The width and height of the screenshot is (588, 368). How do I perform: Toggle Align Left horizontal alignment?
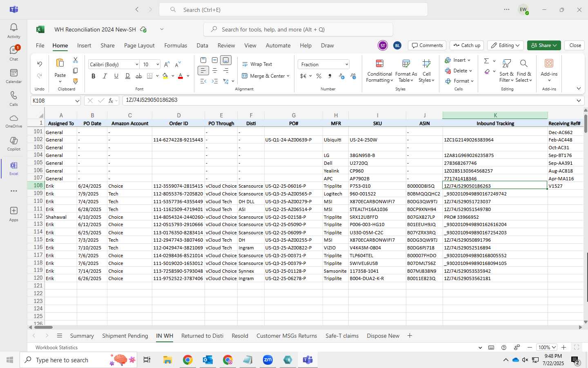tap(203, 71)
